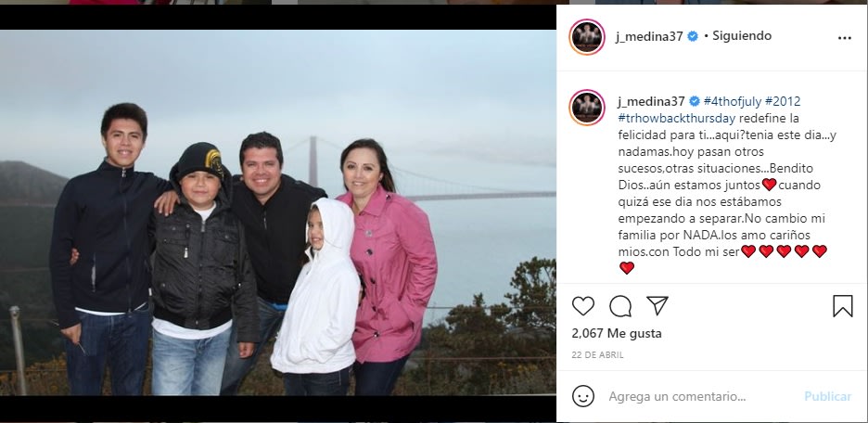This screenshot has width=868, height=423.
Task: Click the verified badge in the header
Action: point(693,36)
